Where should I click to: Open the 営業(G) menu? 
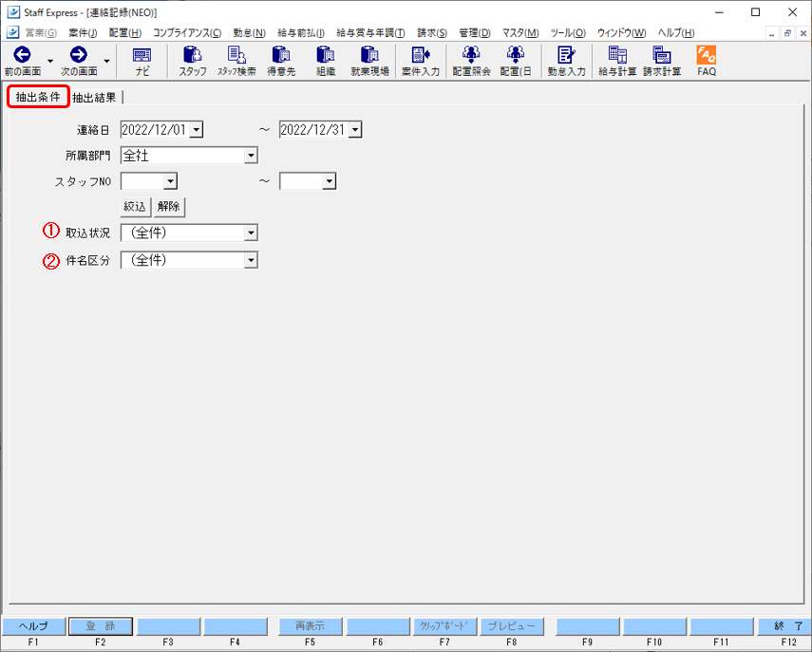coord(41,32)
